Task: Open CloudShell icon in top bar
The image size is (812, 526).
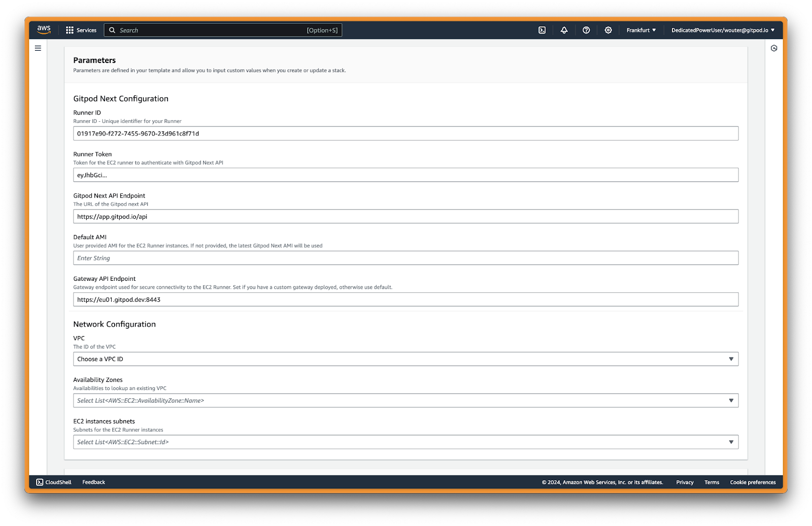Action: (542, 30)
